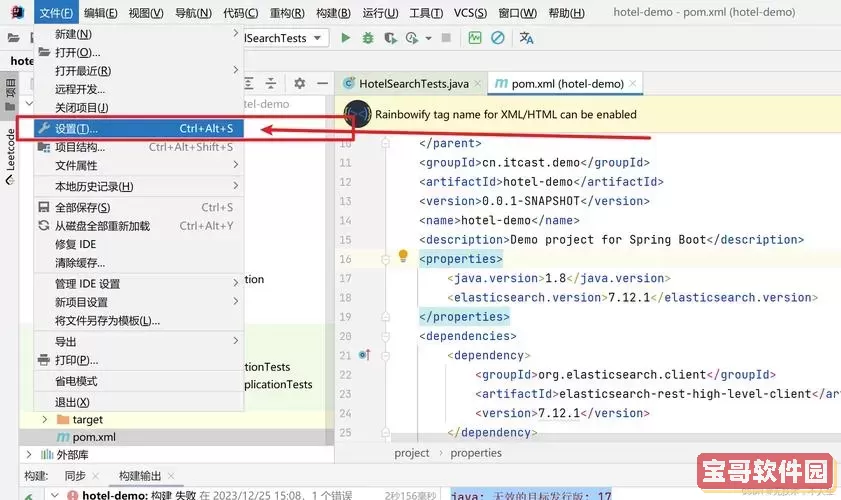Click the Rainbowify tag name notification text
This screenshot has height=500, width=841.
(506, 114)
